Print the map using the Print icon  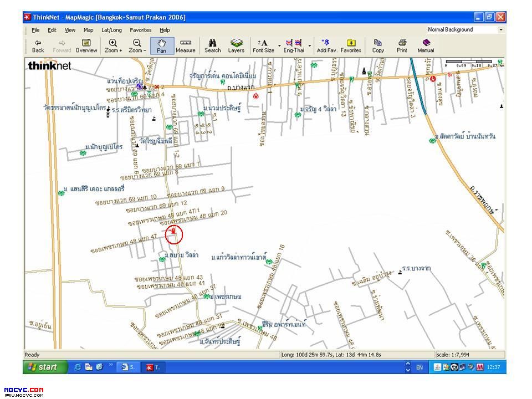tap(402, 46)
